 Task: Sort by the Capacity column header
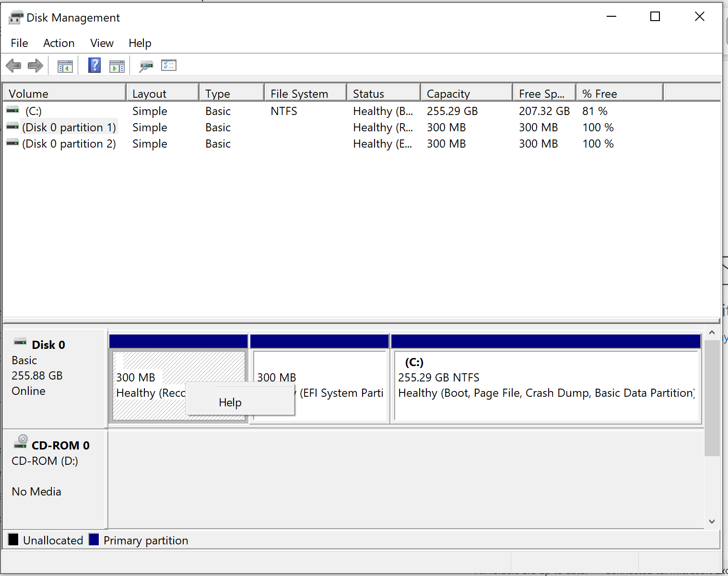pyautogui.click(x=467, y=93)
